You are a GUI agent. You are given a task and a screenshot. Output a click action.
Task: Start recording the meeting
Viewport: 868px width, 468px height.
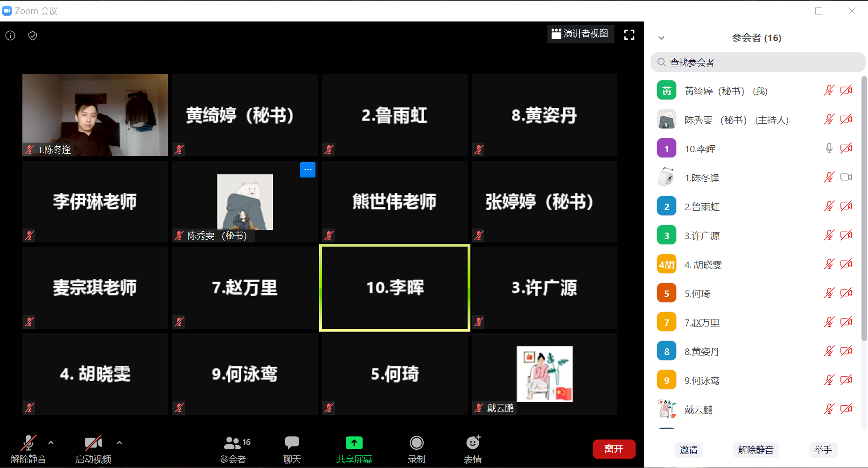[x=416, y=449]
